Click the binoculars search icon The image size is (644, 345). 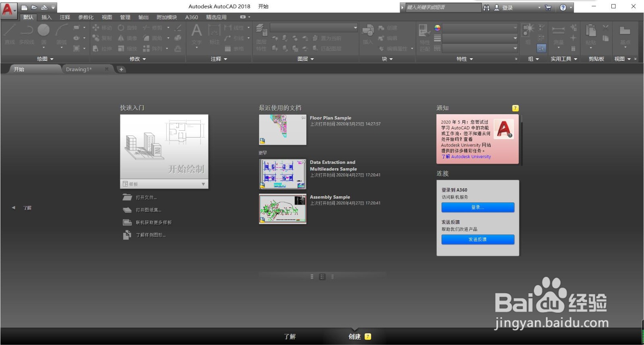(x=487, y=8)
